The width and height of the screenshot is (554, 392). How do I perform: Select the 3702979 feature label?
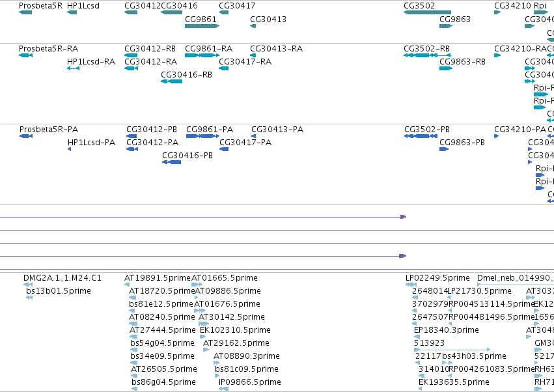pyautogui.click(x=430, y=304)
